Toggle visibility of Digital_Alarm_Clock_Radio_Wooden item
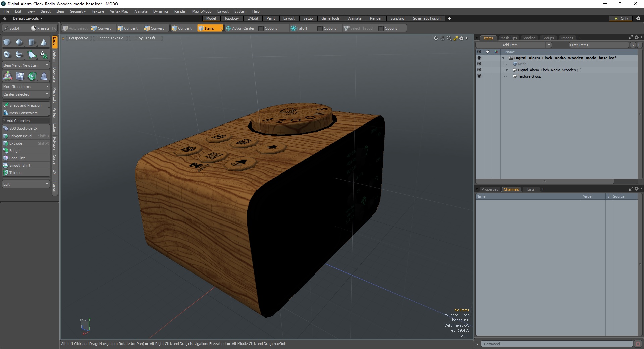644x349 pixels. click(x=479, y=70)
